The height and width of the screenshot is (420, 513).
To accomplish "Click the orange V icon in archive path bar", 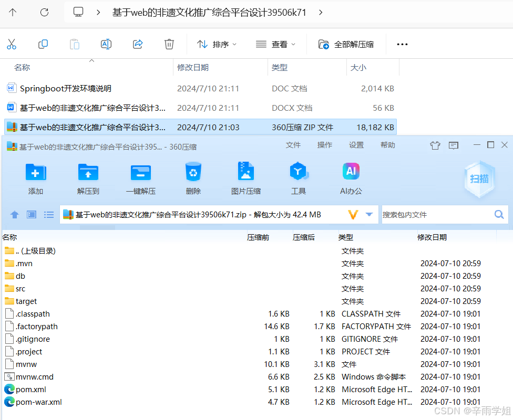I will (x=353, y=215).
